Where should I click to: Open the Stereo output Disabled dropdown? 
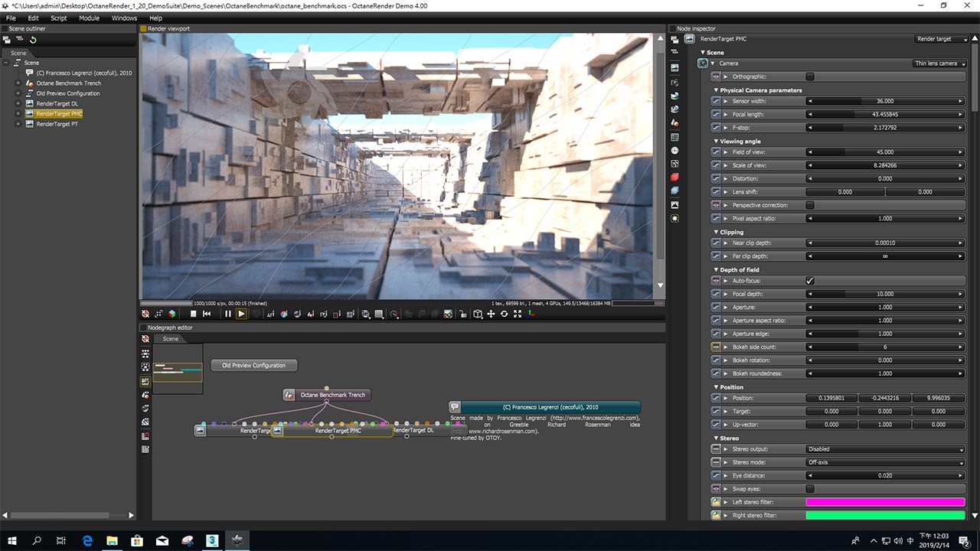point(885,449)
